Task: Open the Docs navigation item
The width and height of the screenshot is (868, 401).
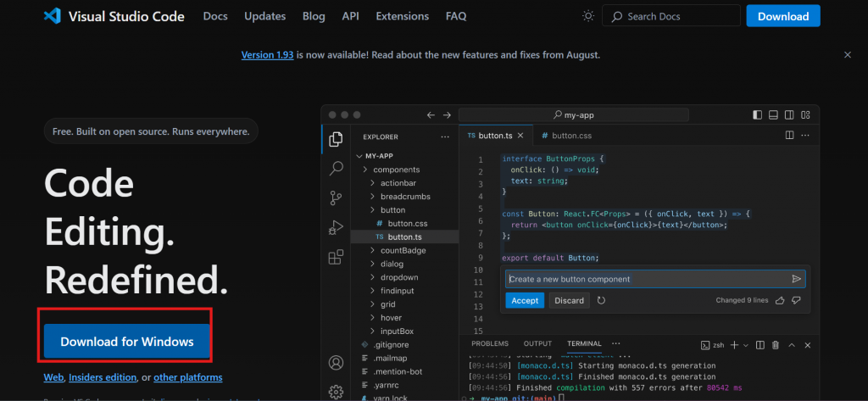Action: [215, 16]
